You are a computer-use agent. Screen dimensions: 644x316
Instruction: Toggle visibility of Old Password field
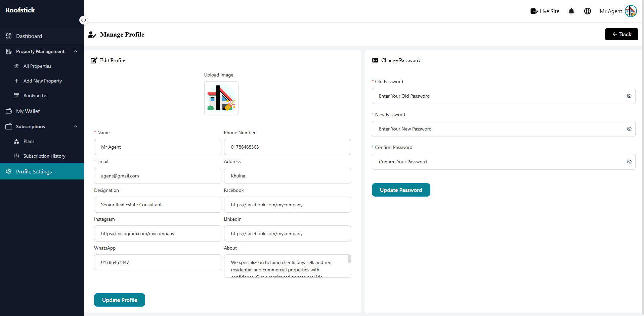(629, 96)
